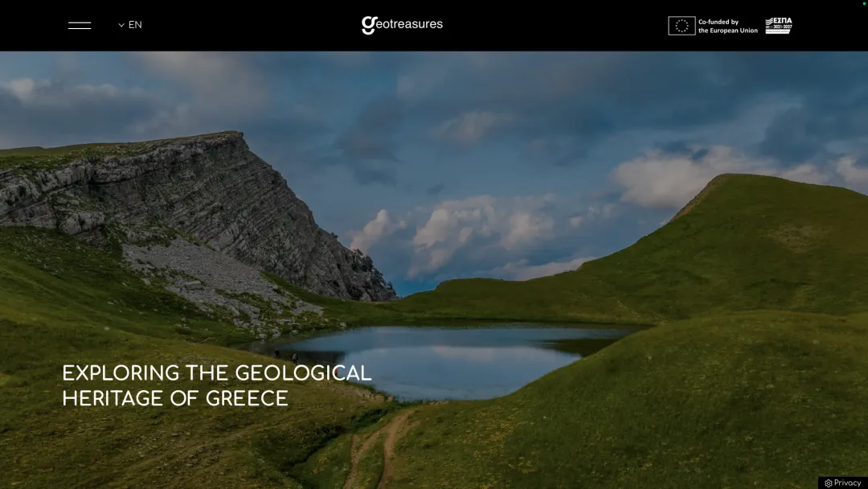Click the Heritage of Greece heading line

pyautogui.click(x=174, y=399)
